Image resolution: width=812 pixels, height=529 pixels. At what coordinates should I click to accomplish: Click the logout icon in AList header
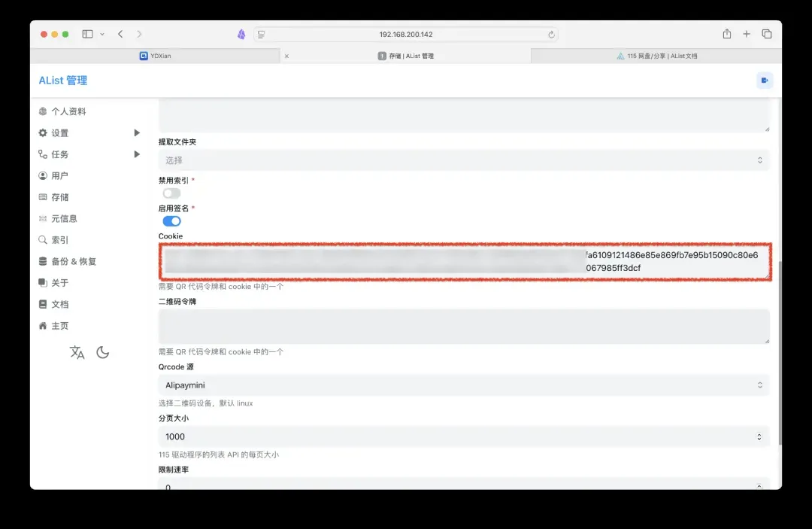pyautogui.click(x=765, y=81)
